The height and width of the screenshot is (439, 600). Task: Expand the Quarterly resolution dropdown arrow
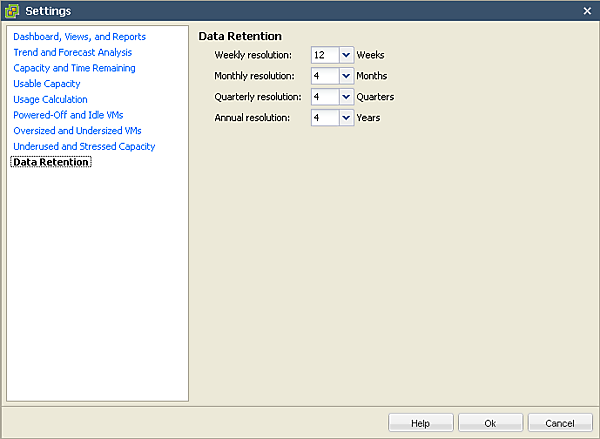click(346, 97)
